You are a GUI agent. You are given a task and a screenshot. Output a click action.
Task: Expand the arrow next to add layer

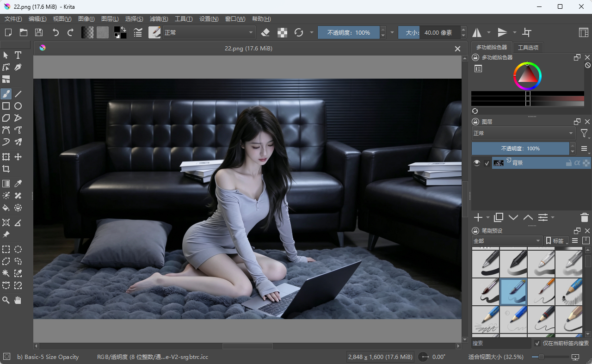[x=488, y=217]
